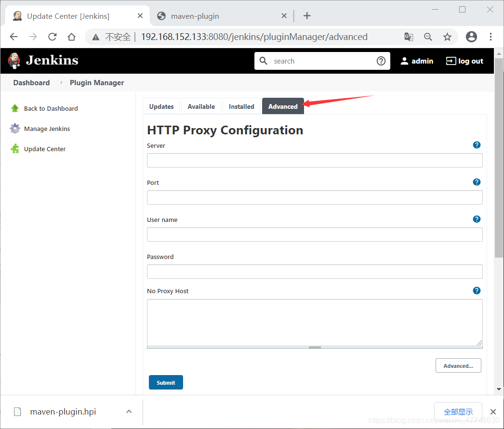
Task: Open a new browser tab with plus
Action: [307, 16]
